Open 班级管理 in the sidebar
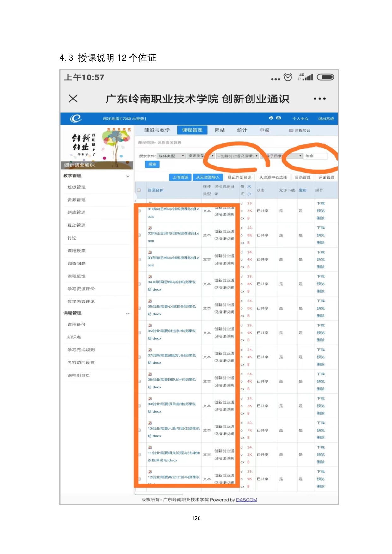Viewport: 392px width, 554px height. pos(77,187)
